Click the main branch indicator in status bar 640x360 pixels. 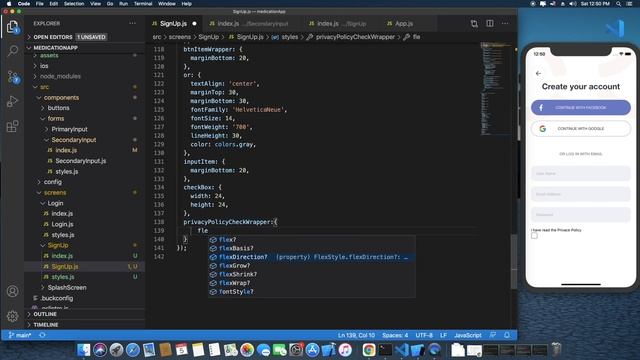coord(20,335)
